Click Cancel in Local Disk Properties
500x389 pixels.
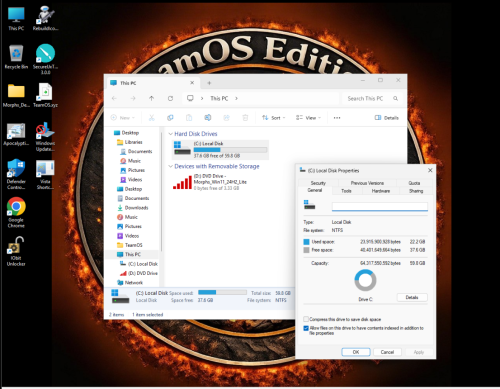(387, 352)
